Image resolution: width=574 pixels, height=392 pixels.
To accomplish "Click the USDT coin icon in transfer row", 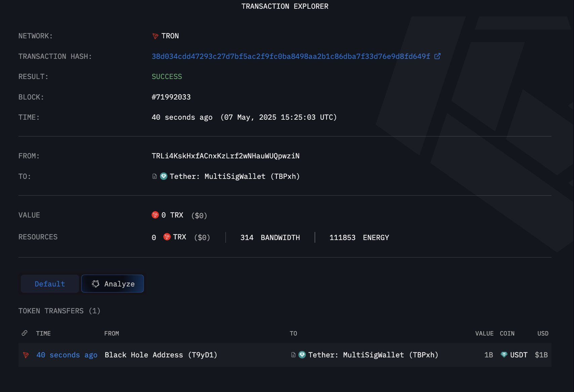I will click(x=504, y=355).
